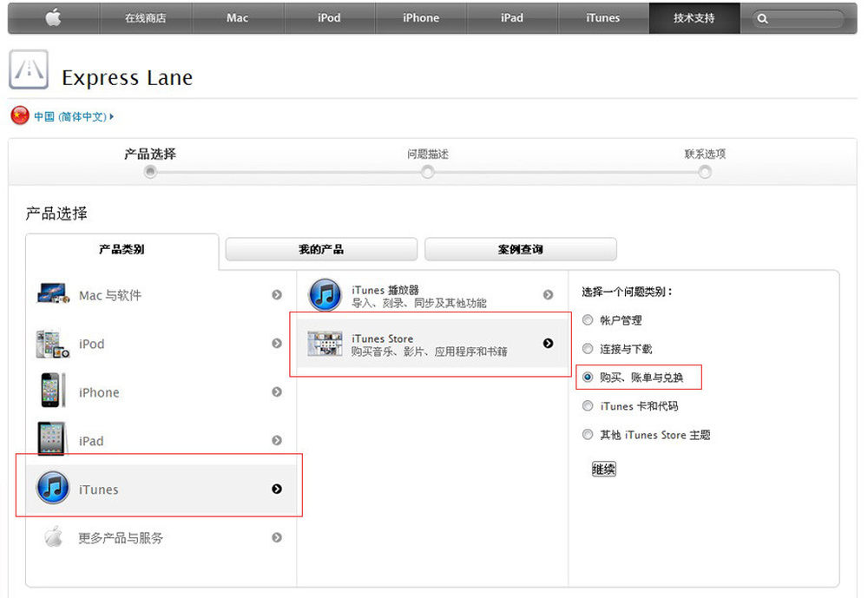This screenshot has height=598, width=868.
Task: Open Mac in the top navigation
Action: [x=238, y=18]
